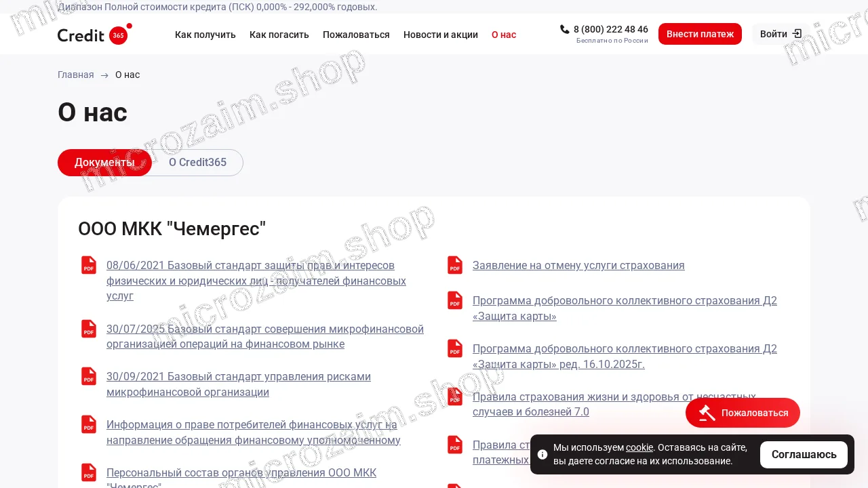Screen dimensions: 868x488
Task: Select the О нас navigation item
Action: [x=504, y=35]
